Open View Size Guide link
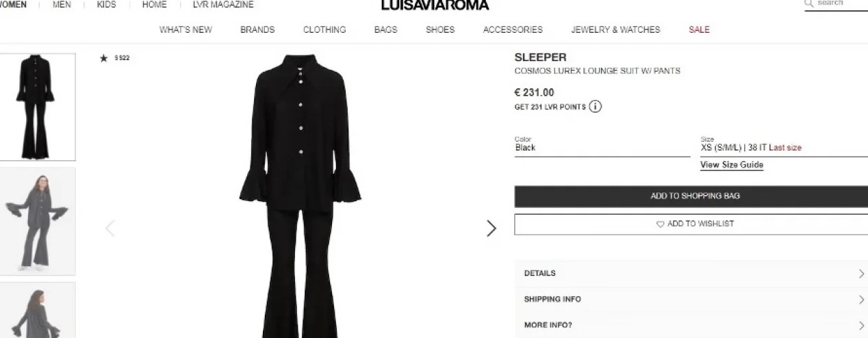 point(732,165)
